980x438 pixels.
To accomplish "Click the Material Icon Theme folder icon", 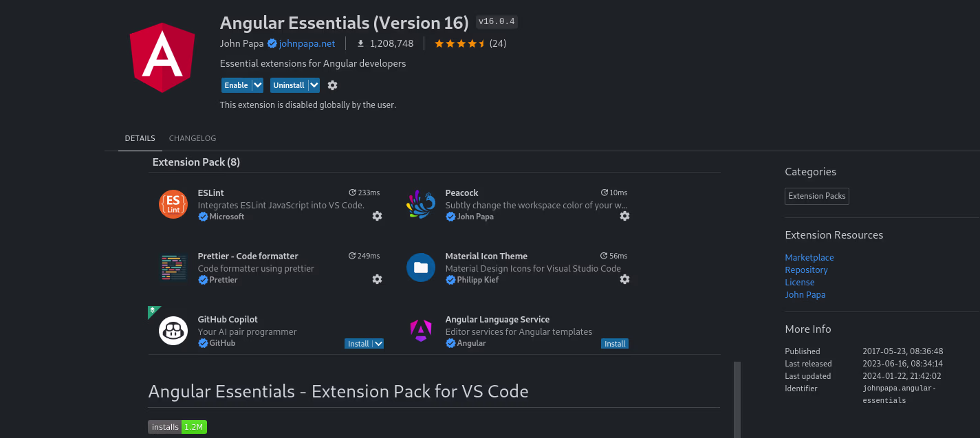I will pos(421,268).
